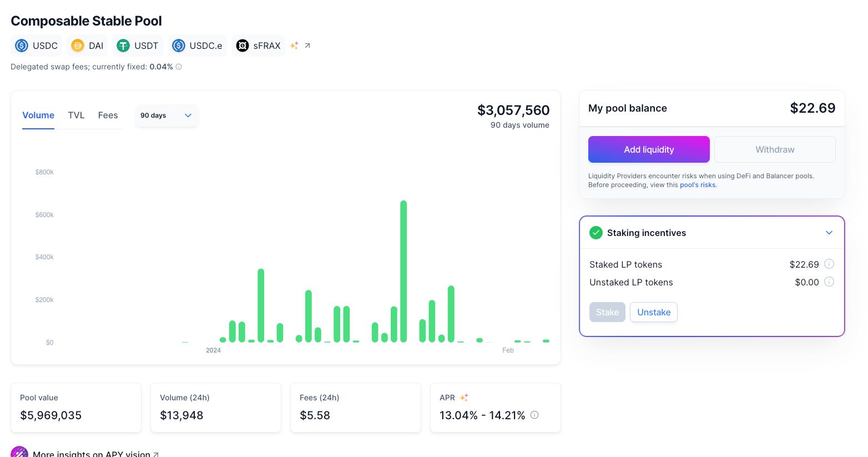Image resolution: width=868 pixels, height=457 pixels.
Task: Open pool external link arrow icon
Action: (307, 46)
